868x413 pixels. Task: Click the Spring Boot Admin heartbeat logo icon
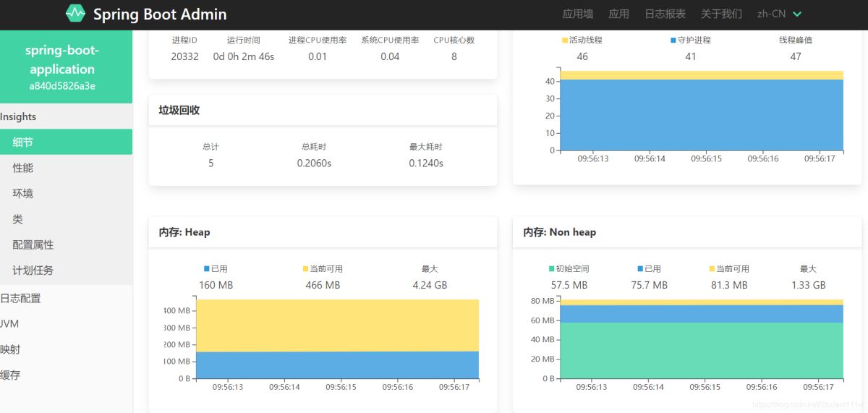[x=75, y=14]
